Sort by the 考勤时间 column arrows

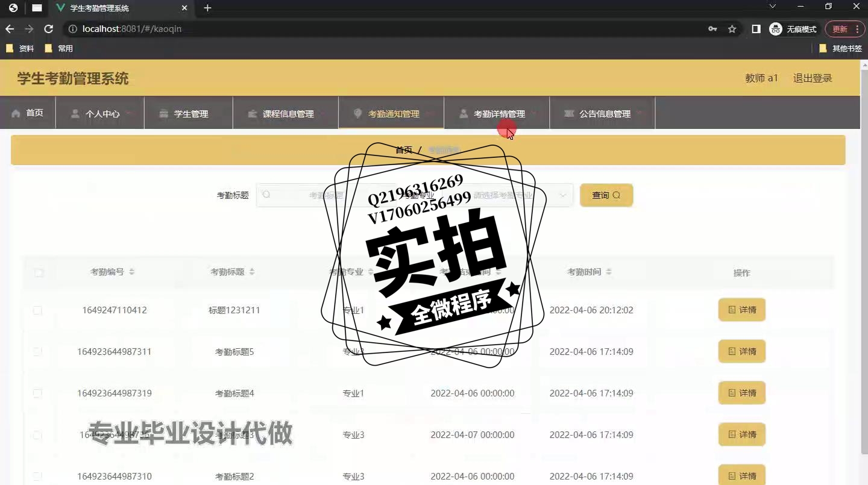(x=609, y=272)
